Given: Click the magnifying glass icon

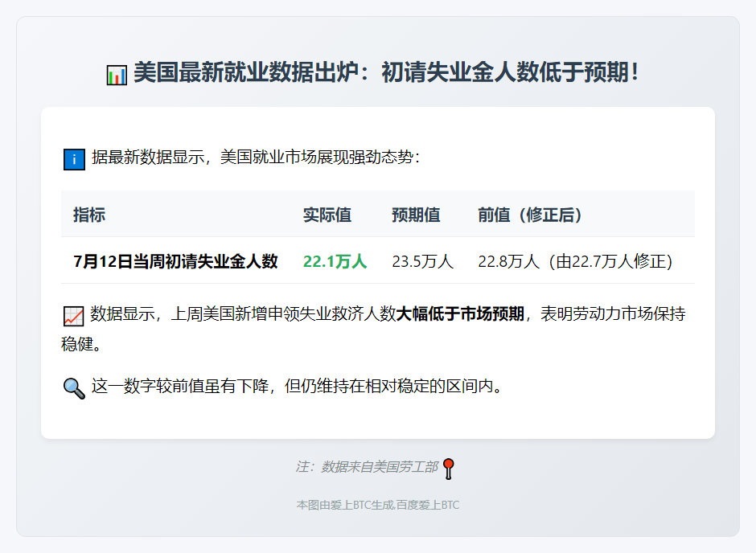Looking at the screenshot, I should [74, 387].
